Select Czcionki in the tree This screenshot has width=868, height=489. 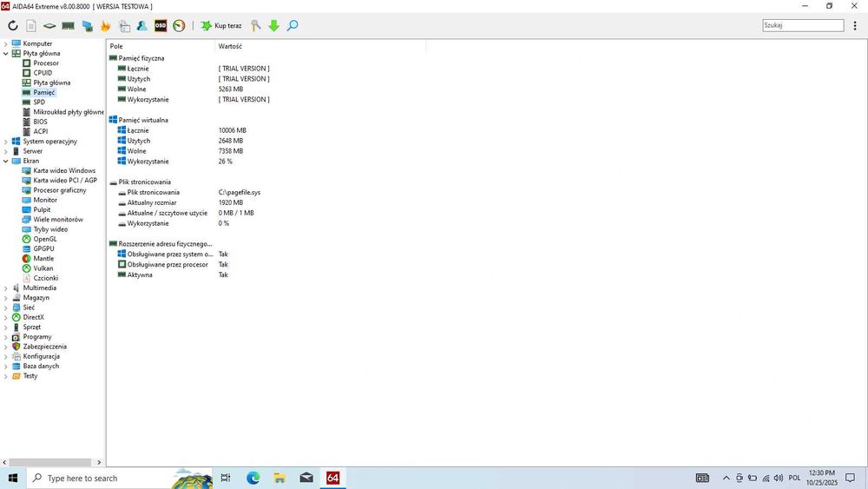[45, 278]
